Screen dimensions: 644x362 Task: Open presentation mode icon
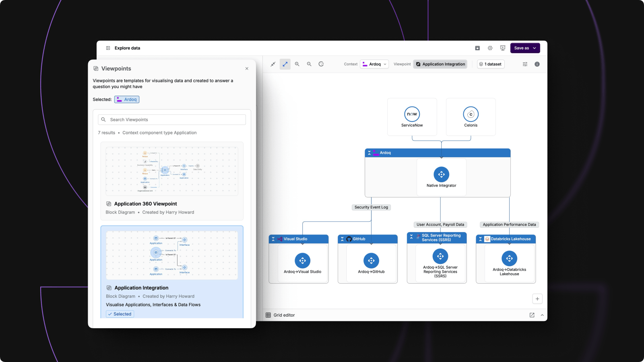503,48
